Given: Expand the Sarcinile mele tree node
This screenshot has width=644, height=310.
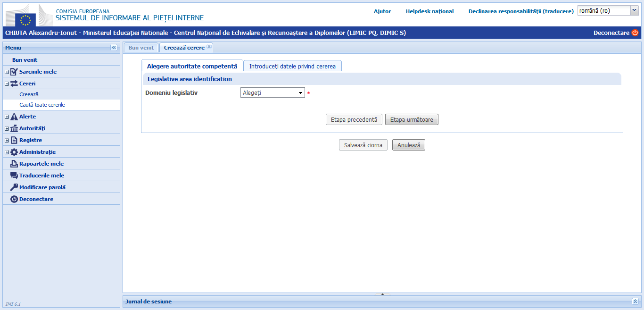Looking at the screenshot, I should (7, 72).
